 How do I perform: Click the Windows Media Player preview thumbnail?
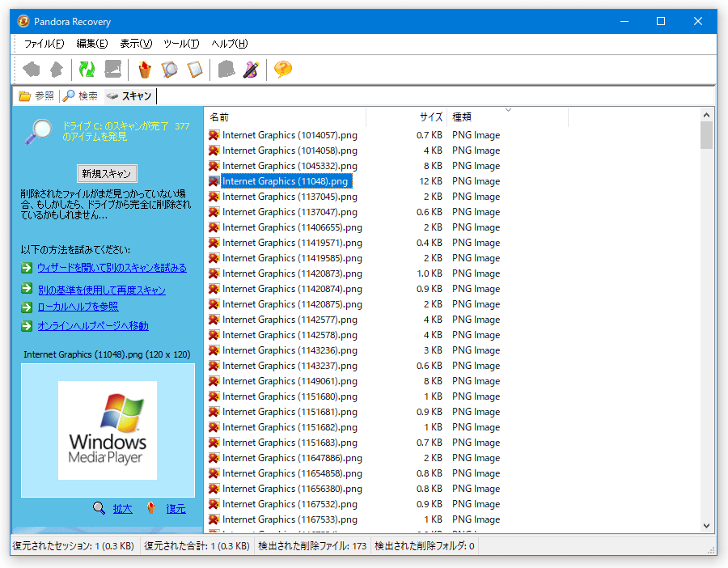point(108,430)
